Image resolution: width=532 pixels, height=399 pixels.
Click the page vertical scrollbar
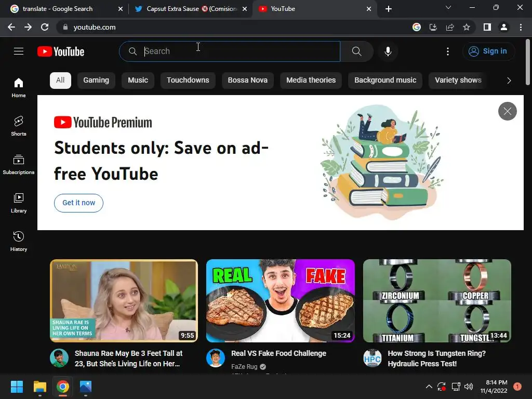tap(528, 62)
